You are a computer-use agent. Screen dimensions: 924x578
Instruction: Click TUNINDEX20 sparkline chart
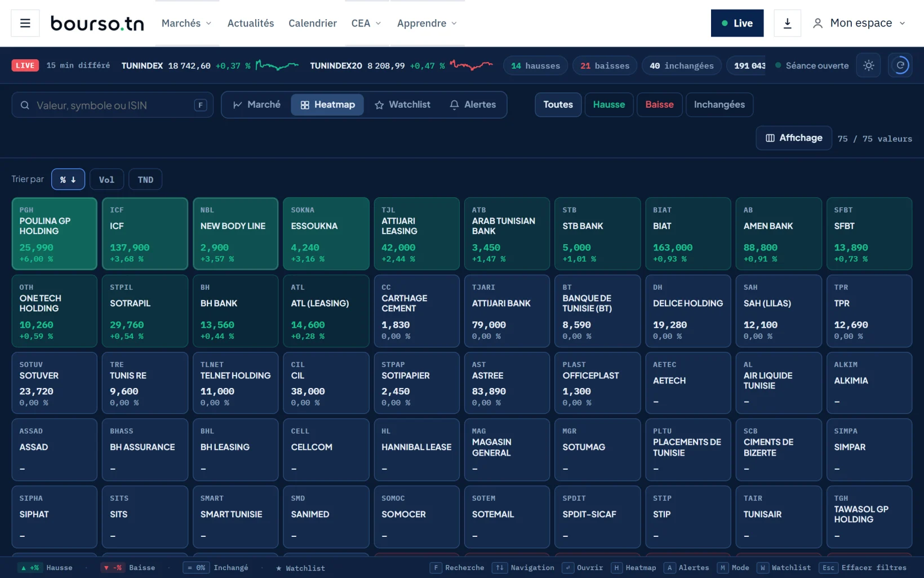(472, 65)
